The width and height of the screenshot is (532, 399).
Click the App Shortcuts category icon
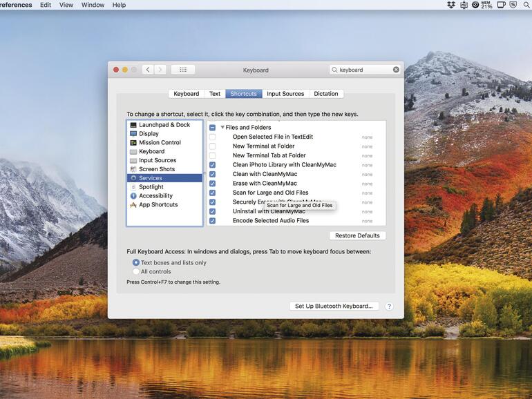point(133,205)
